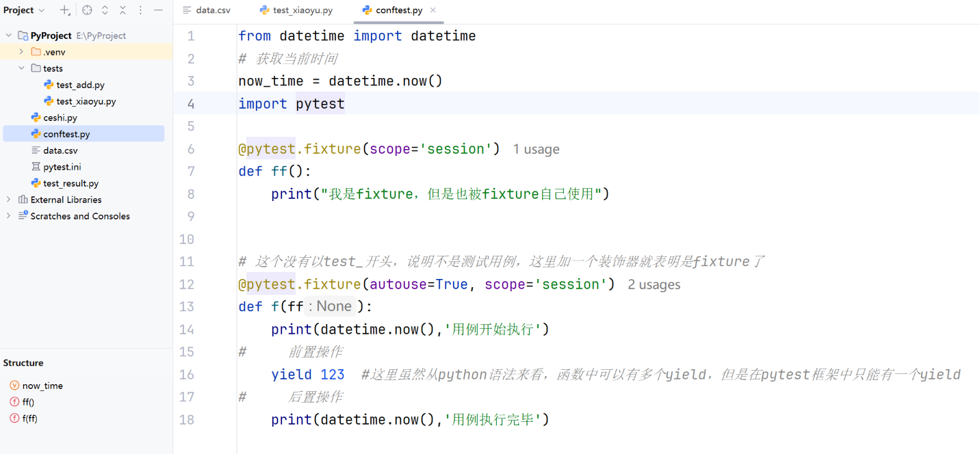
Task: Switch to the data.csv editor tab
Action: click(207, 10)
